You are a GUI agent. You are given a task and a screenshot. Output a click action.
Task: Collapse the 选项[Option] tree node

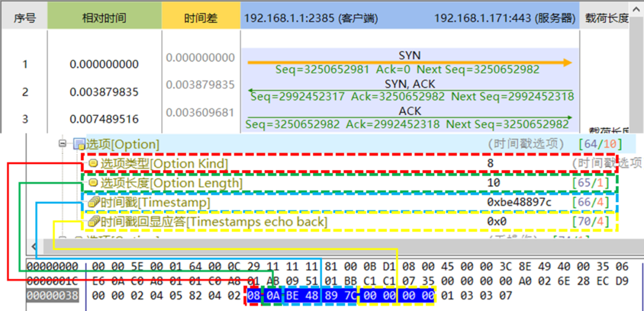(x=63, y=144)
